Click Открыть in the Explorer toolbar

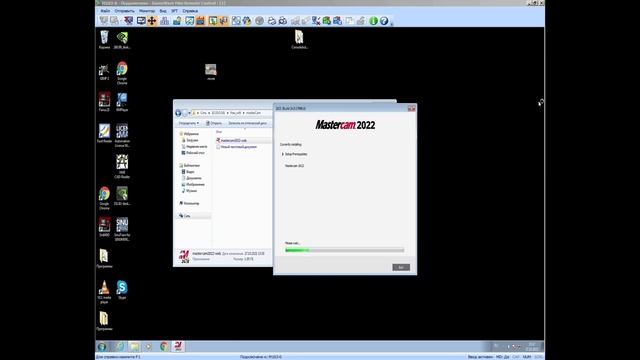214,123
